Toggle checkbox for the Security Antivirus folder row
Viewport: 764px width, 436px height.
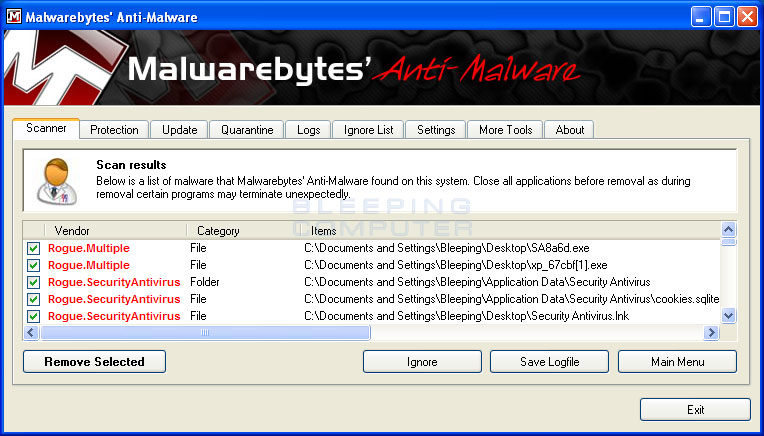[33, 283]
